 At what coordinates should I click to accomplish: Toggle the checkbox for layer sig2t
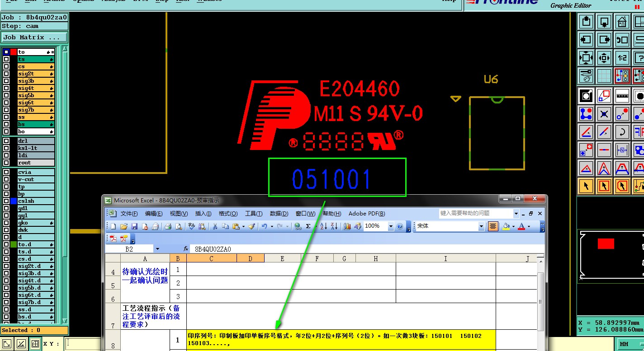click(x=6, y=74)
